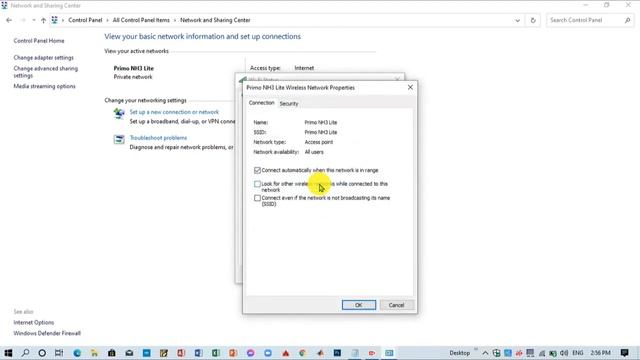Switch to the Security tab
The height and width of the screenshot is (360, 640).
click(289, 104)
